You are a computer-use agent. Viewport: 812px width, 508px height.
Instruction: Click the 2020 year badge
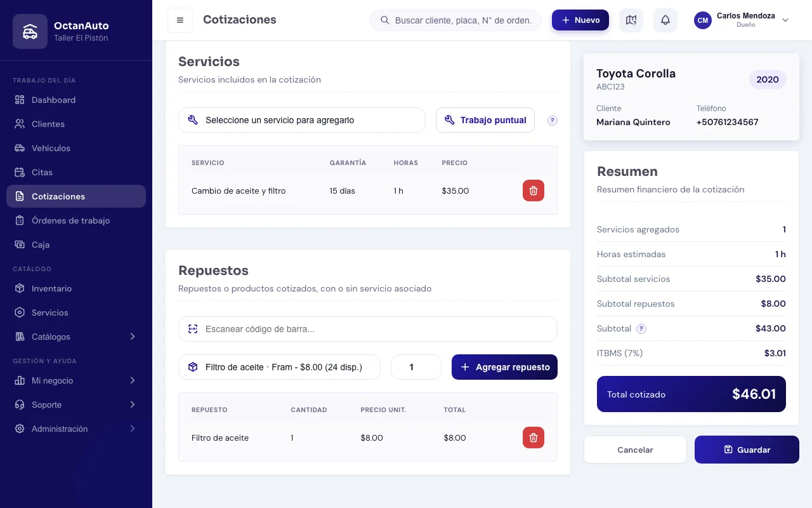click(768, 79)
